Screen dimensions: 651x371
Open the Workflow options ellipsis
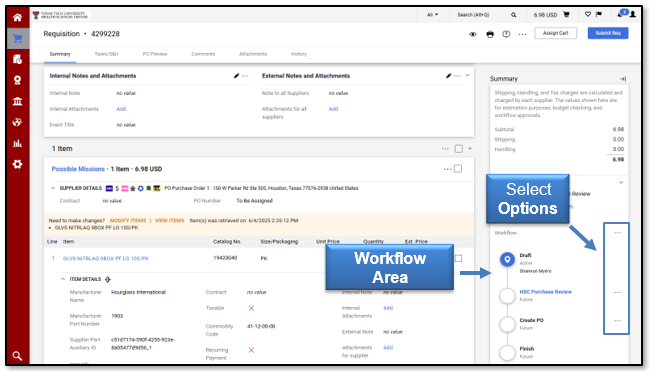click(x=617, y=233)
